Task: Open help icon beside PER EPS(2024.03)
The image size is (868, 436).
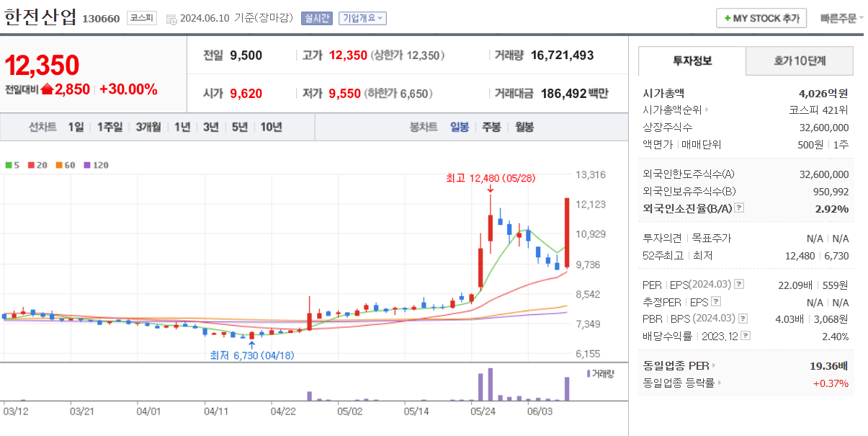Action: (739, 285)
